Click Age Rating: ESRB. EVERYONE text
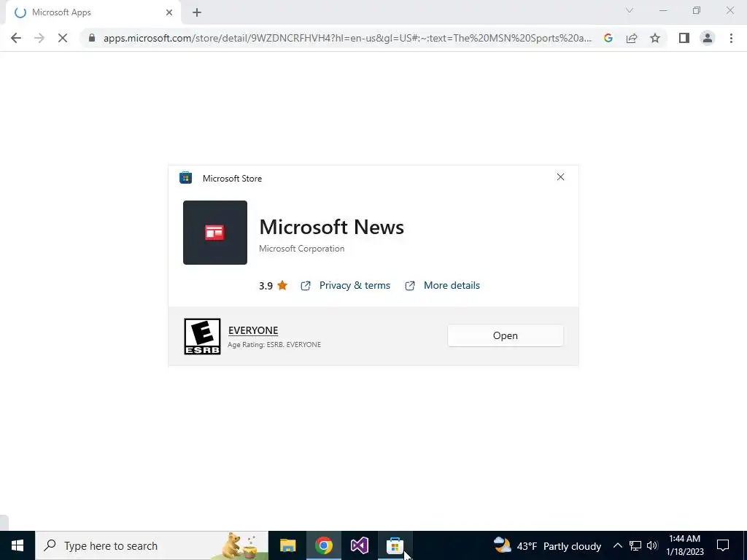Image resolution: width=747 pixels, height=560 pixels. (274, 345)
